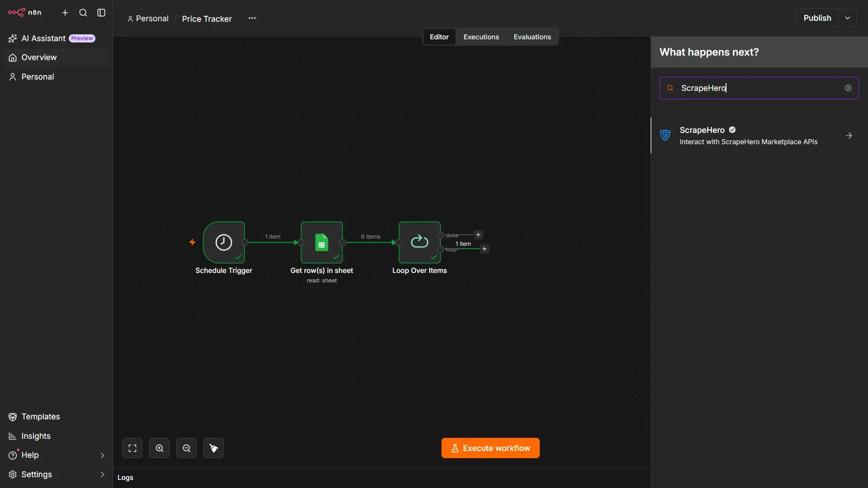This screenshot has height=488, width=868.
Task: Open the Personal sidebar item
Action: (x=56, y=77)
